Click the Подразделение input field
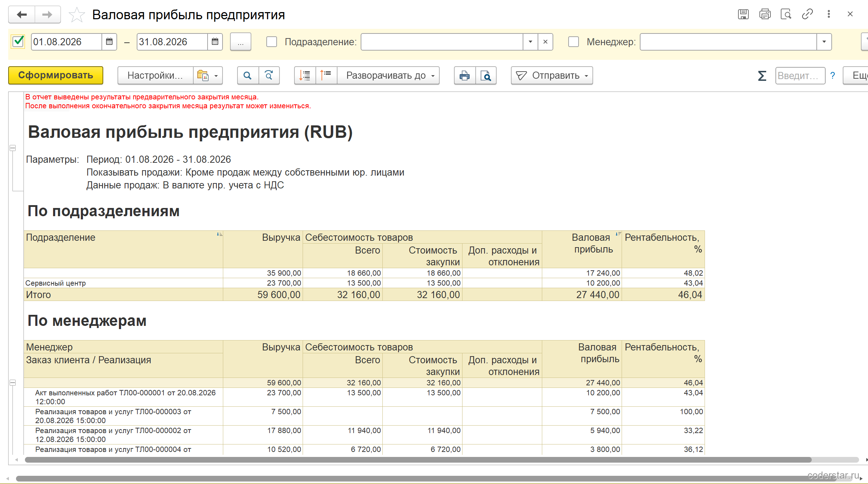The image size is (868, 484). coord(442,42)
